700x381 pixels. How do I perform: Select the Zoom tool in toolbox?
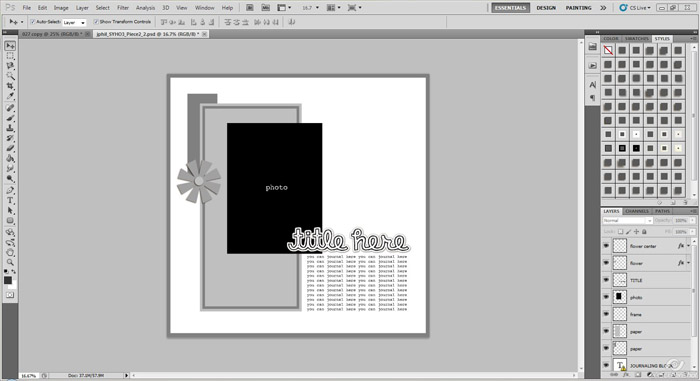click(10, 262)
